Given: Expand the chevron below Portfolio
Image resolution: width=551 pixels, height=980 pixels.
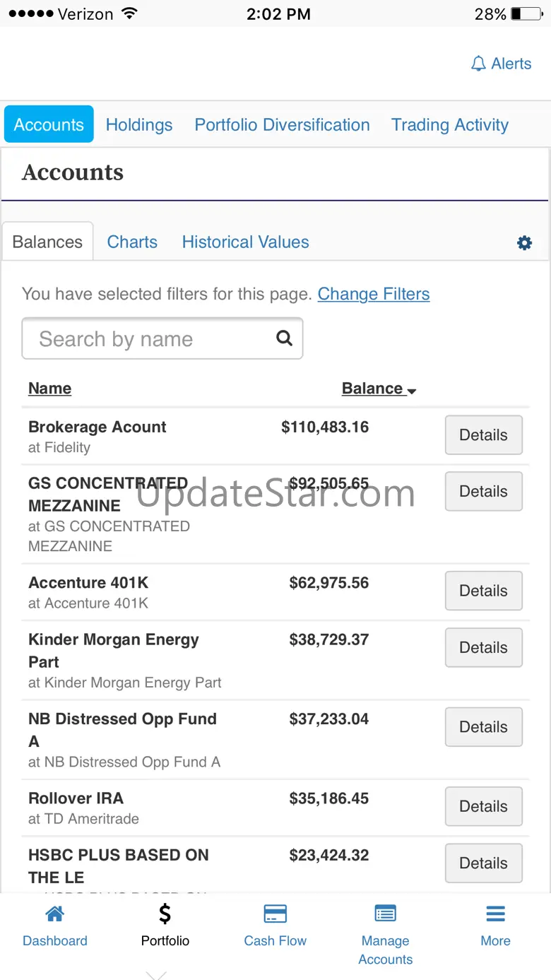Looking at the screenshot, I should 156,975.
